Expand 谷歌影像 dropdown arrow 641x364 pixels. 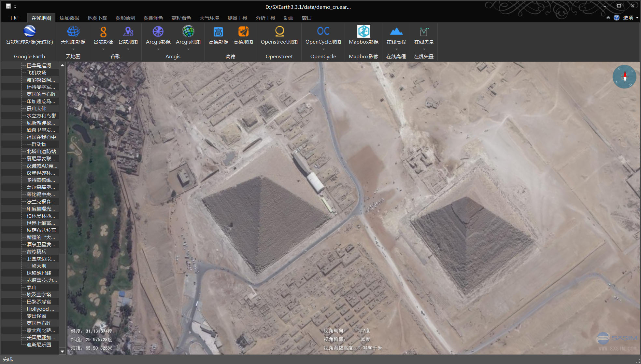[103, 49]
